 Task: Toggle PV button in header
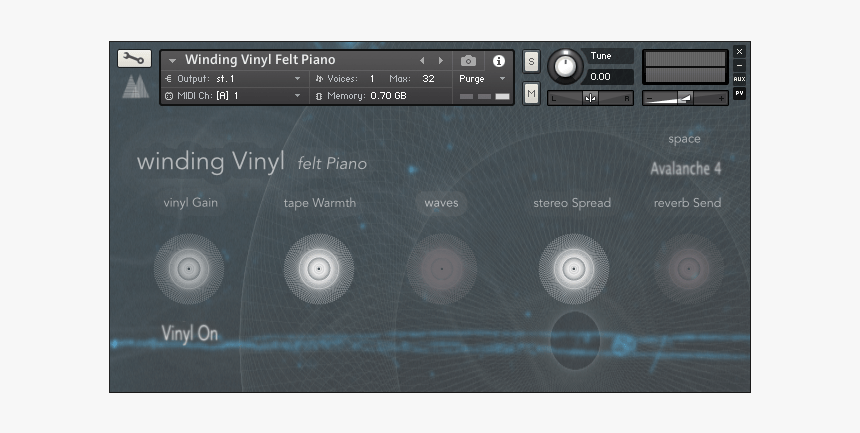point(739,93)
